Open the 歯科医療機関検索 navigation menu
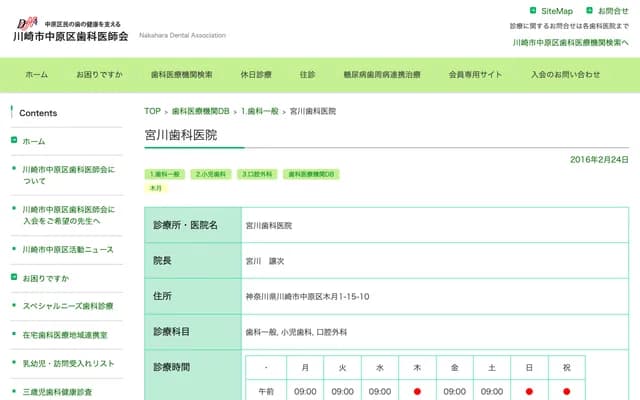Screen dimensions: 640x400 [x=181, y=75]
